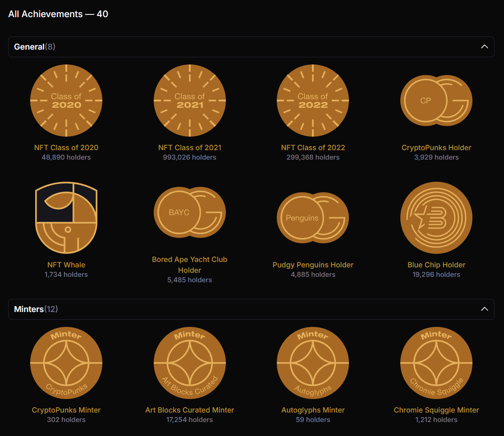This screenshot has height=436, width=504.
Task: Click the Blue Chip Holder badge icon
Action: (x=436, y=217)
